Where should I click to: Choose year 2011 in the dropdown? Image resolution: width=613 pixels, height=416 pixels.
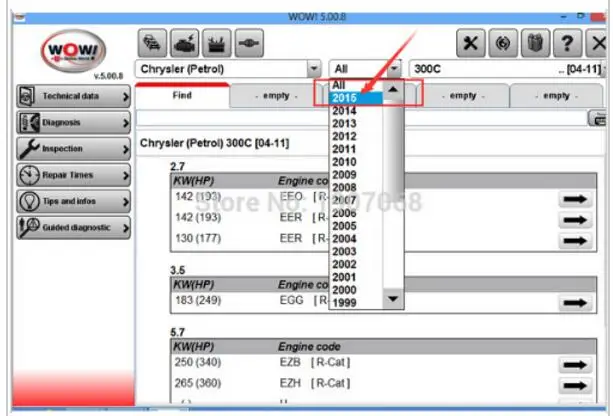pos(356,149)
